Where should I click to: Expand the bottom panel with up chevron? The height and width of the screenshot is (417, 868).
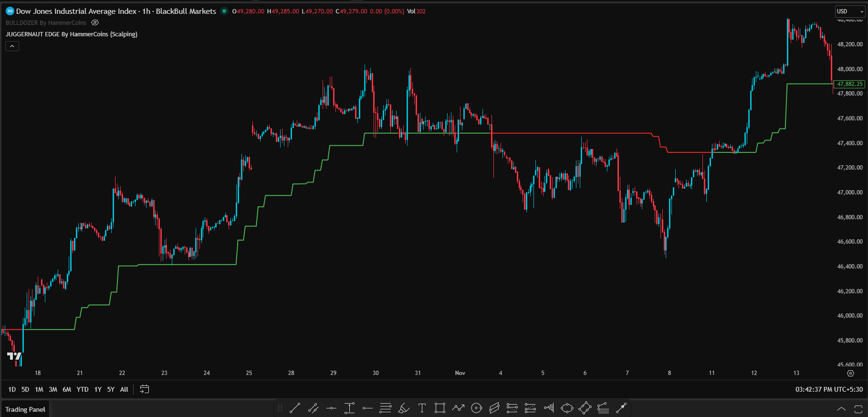[841, 409]
